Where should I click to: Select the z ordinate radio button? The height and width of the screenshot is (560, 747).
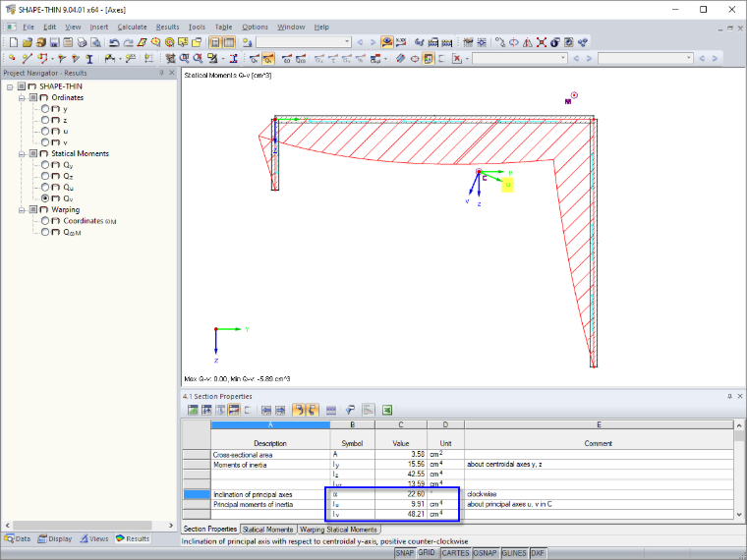45,120
